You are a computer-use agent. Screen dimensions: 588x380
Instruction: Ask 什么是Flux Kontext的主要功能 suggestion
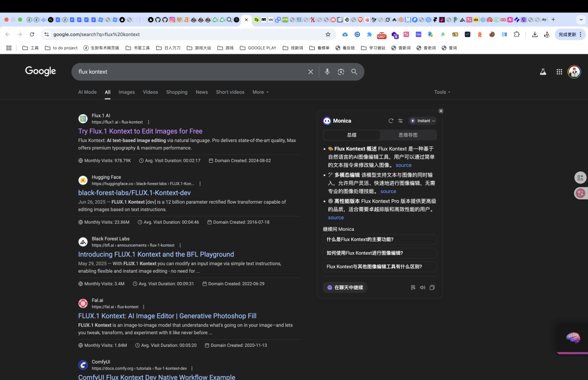(379, 240)
